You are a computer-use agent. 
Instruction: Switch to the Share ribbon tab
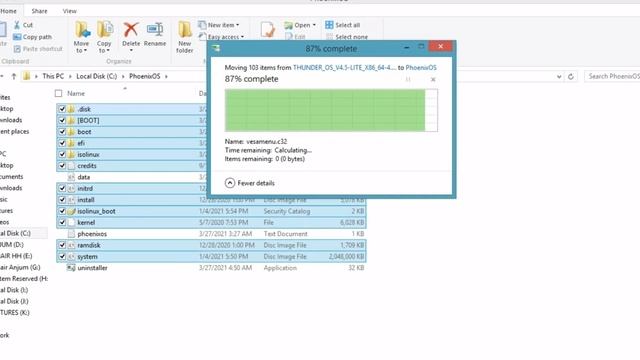pos(39,11)
